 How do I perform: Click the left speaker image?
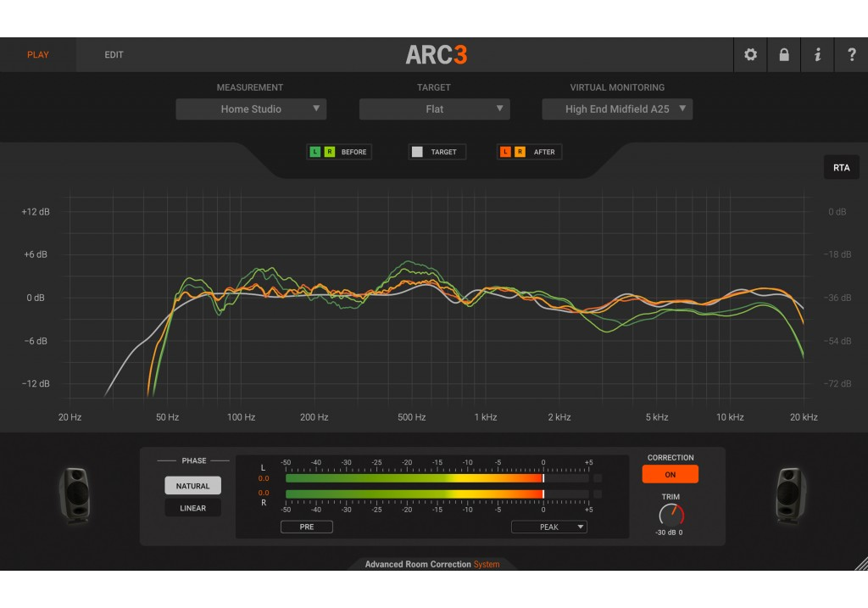click(x=75, y=495)
